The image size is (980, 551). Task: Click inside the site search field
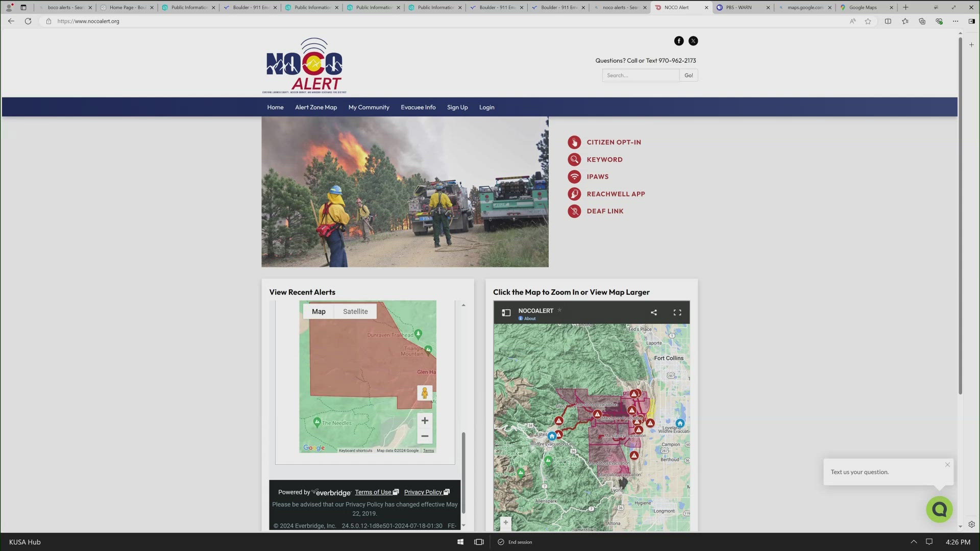[x=641, y=75]
